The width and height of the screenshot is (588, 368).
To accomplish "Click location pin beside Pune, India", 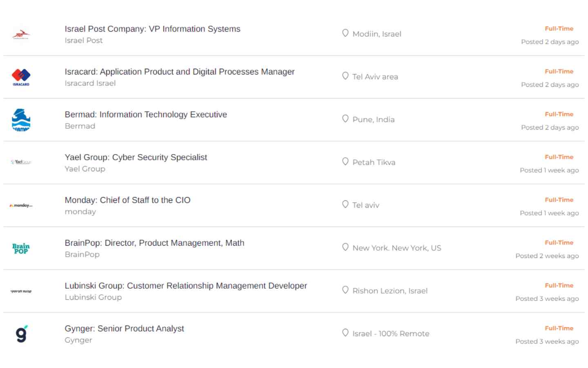I will (x=345, y=119).
